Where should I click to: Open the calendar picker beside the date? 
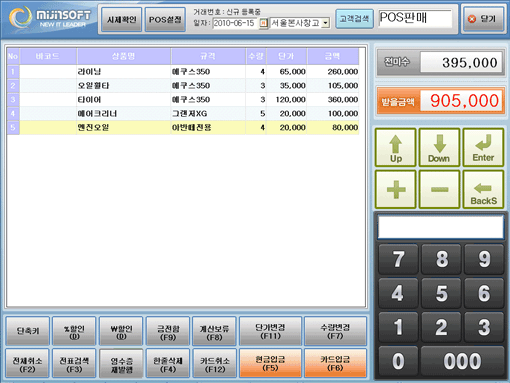point(263,23)
